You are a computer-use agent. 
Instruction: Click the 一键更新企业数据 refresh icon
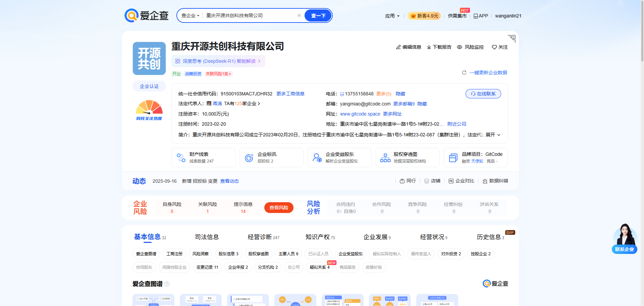point(464,73)
